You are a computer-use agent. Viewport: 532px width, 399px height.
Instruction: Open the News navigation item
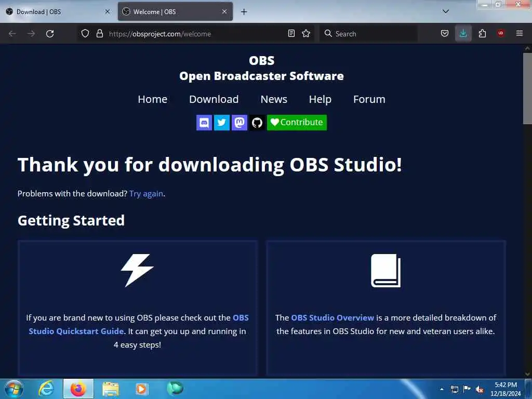[x=274, y=99]
